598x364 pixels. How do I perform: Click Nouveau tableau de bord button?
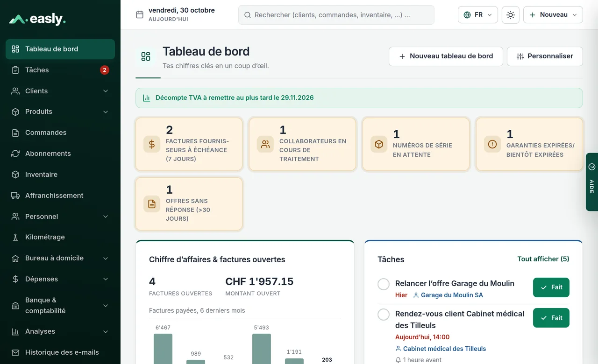pos(446,56)
